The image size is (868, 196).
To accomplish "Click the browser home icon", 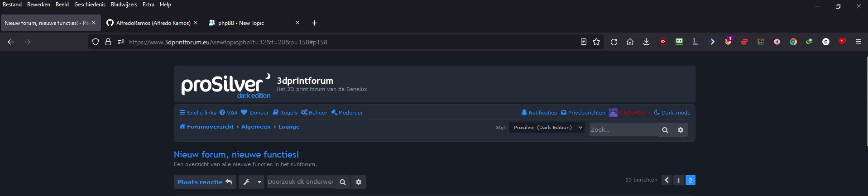I will (x=630, y=42).
